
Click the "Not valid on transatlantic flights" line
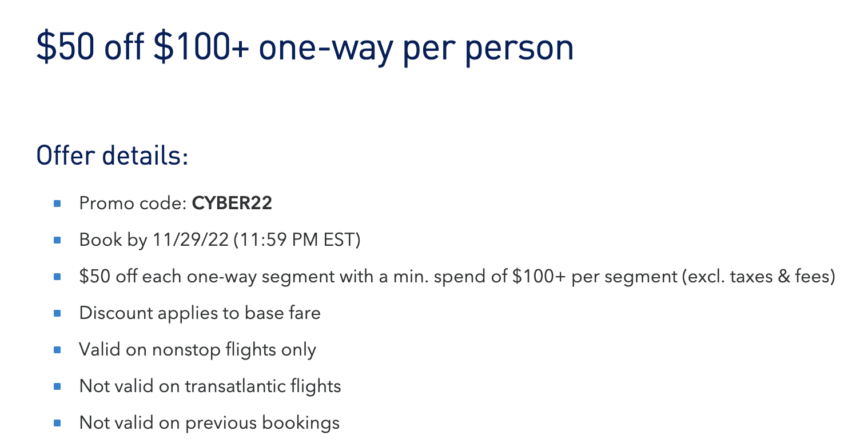point(210,386)
